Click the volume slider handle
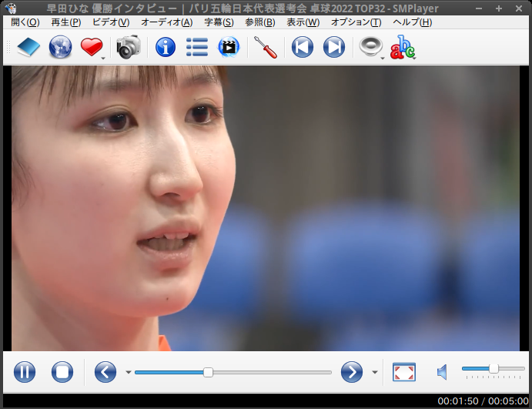 [494, 369]
